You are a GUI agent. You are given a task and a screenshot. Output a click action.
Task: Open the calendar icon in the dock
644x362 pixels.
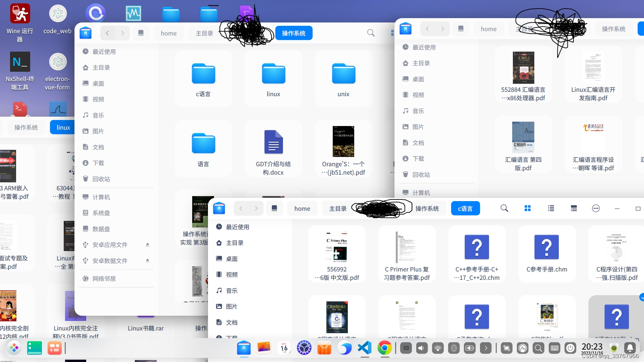(x=284, y=348)
